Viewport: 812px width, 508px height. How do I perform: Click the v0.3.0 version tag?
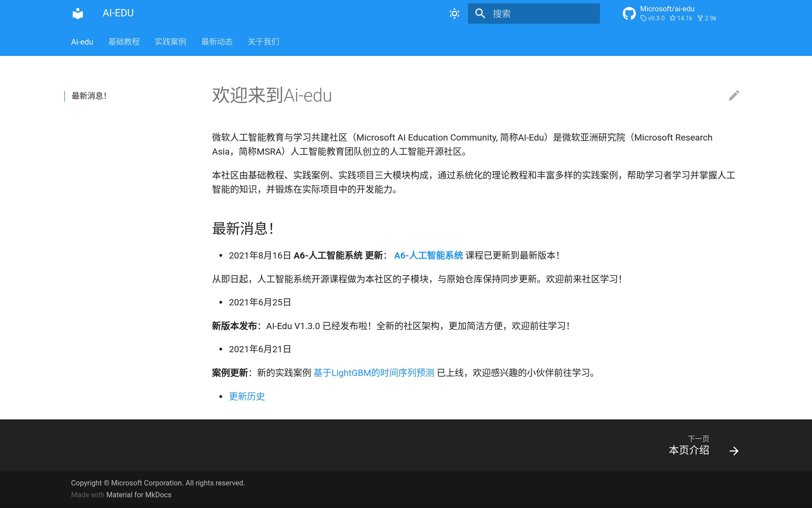pyautogui.click(x=652, y=18)
